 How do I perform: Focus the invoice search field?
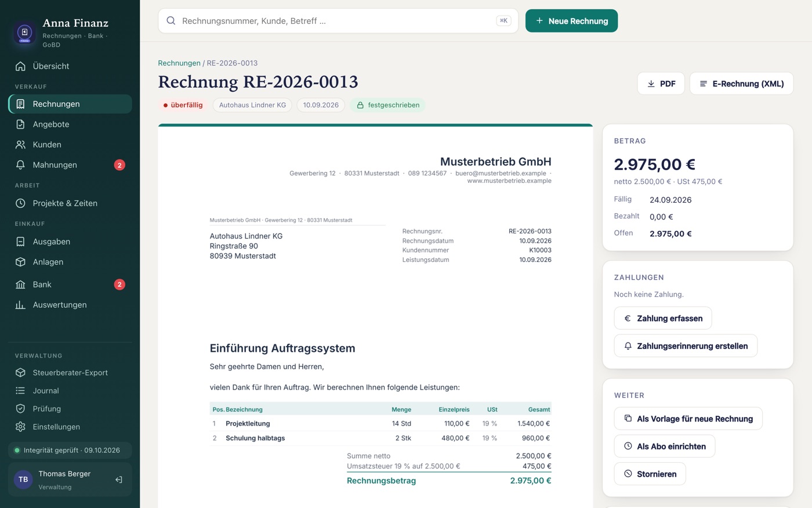[338, 21]
